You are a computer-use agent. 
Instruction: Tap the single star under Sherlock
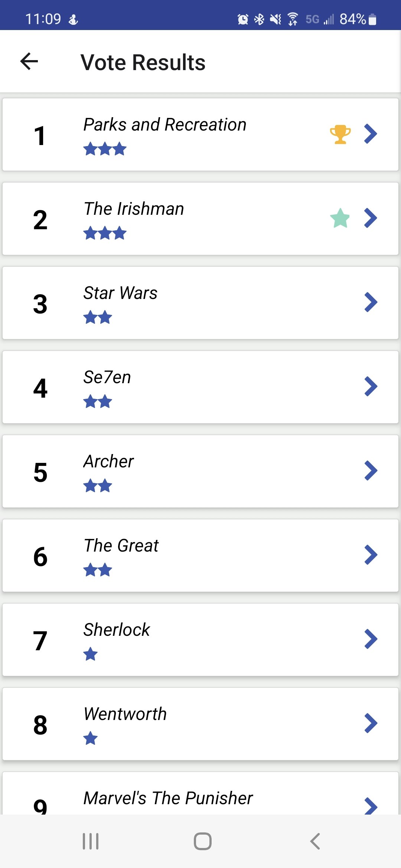91,654
